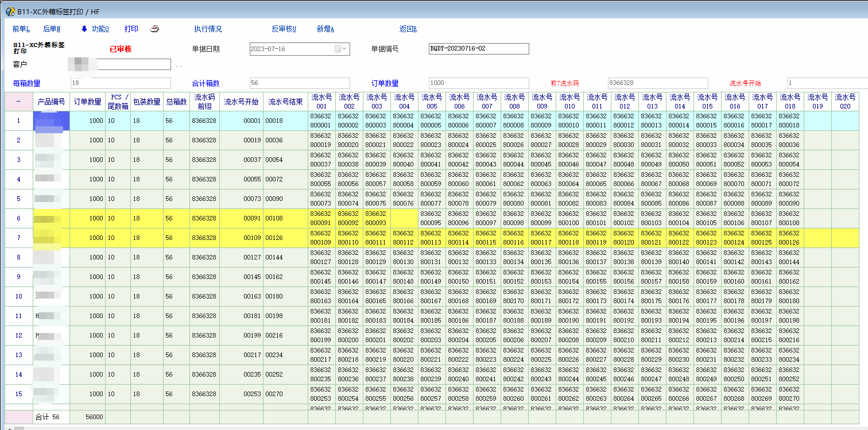Click the printer icon in the toolbar

click(154, 29)
